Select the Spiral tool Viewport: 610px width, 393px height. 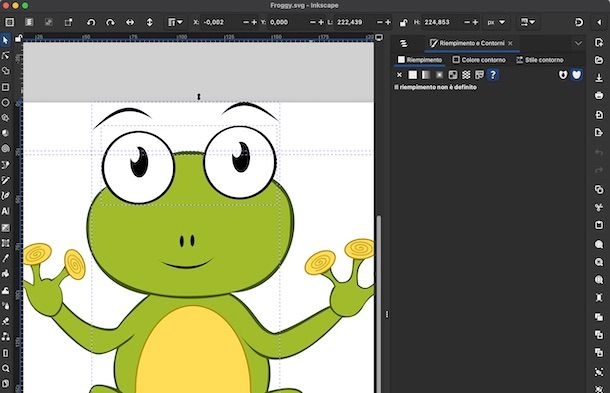coord(5,149)
